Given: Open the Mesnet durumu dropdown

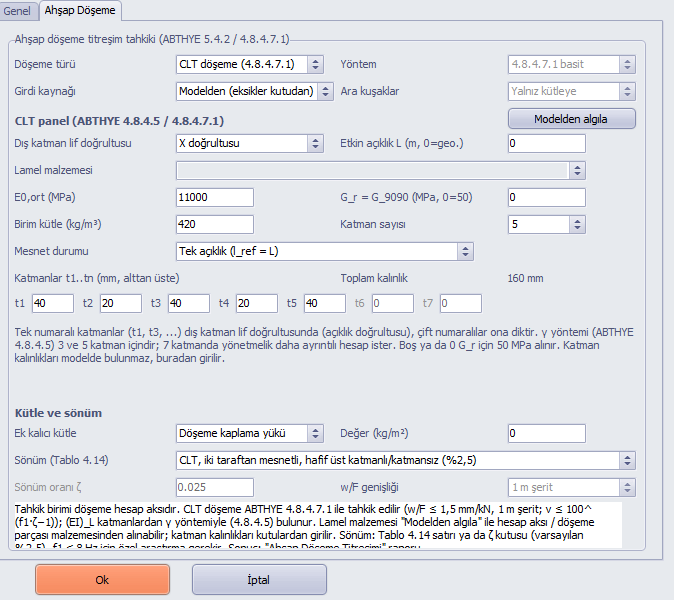Looking at the screenshot, I should (325, 251).
